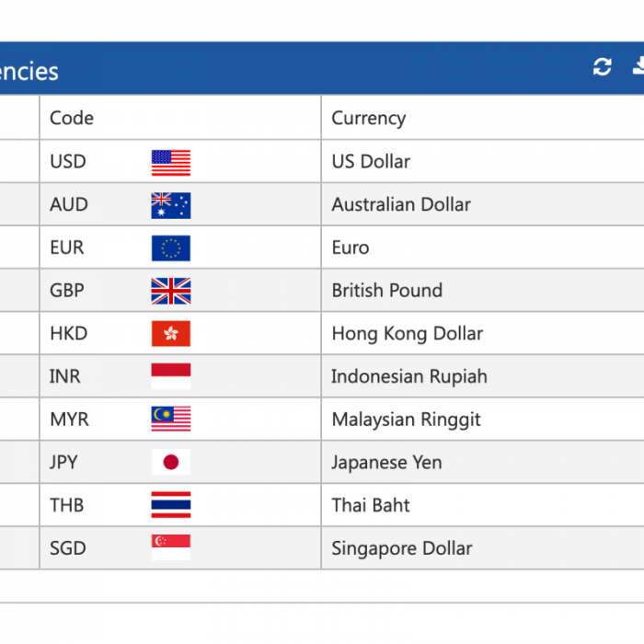Click the Indonesian flag icon
The width and height of the screenshot is (644, 644).
[171, 376]
